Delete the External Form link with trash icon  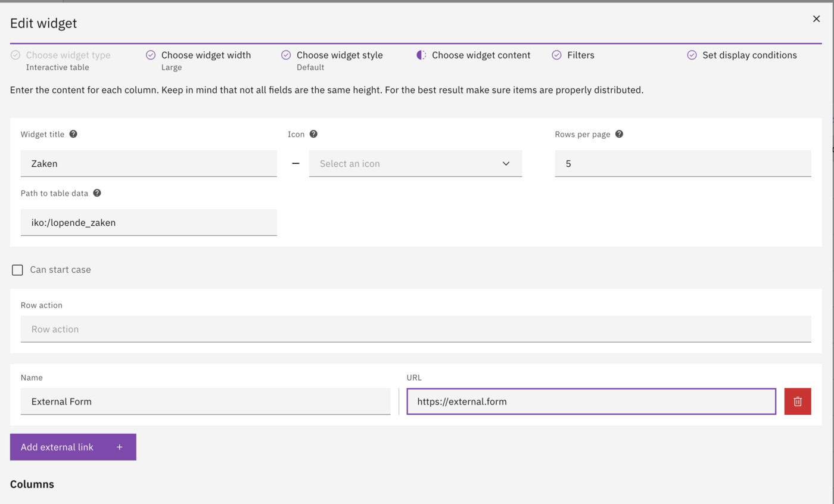[797, 401]
